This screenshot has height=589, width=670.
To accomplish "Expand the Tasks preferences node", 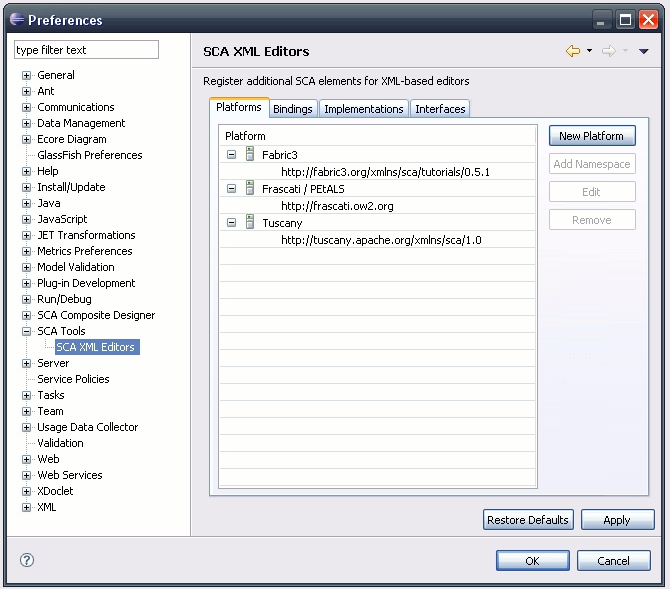I will coord(26,396).
